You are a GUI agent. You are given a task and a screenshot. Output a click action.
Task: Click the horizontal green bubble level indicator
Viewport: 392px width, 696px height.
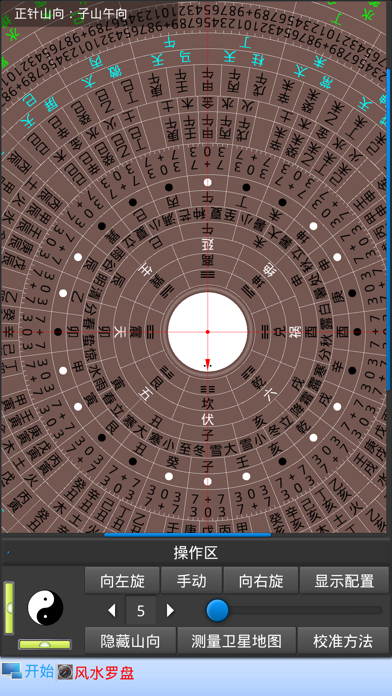(x=45, y=644)
